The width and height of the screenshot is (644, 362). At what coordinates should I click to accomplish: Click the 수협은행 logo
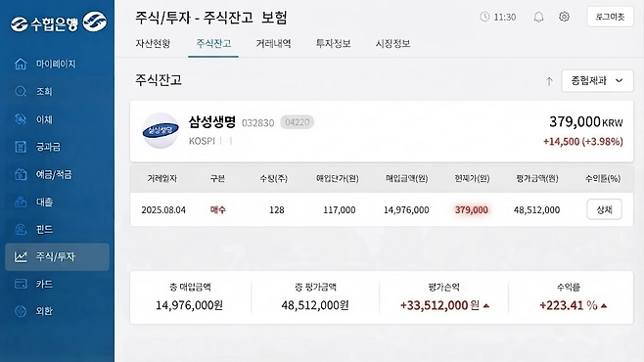coord(59,23)
